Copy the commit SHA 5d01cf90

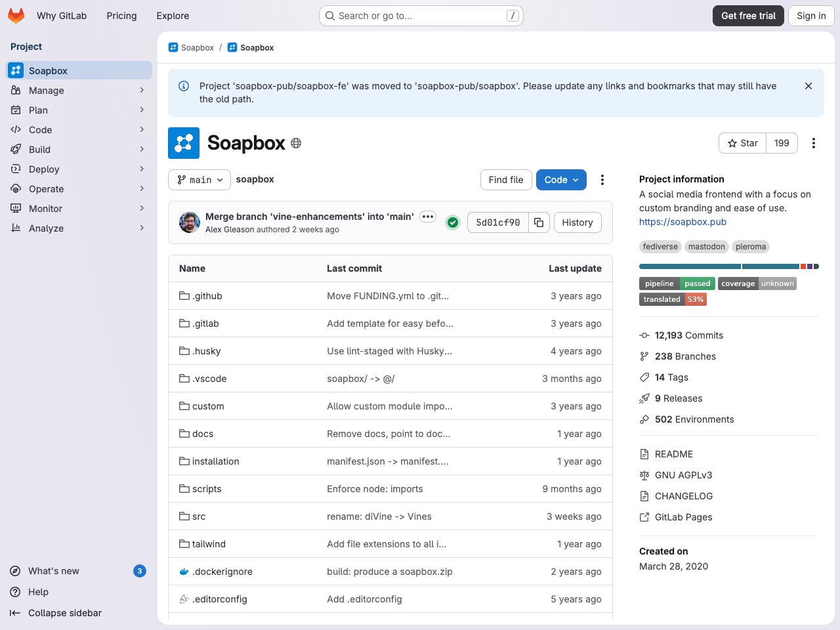click(539, 222)
